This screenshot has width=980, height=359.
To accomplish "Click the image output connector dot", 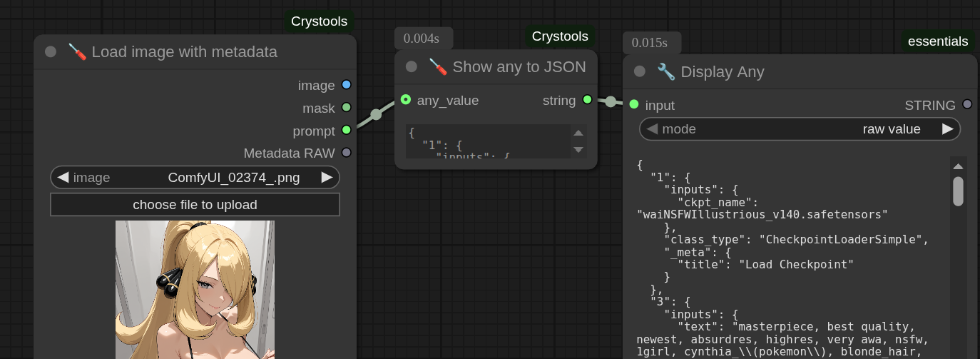I will tap(347, 85).
